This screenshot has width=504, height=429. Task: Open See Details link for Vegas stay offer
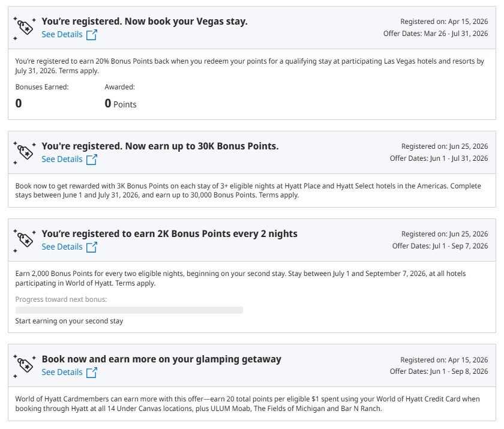[x=62, y=34]
